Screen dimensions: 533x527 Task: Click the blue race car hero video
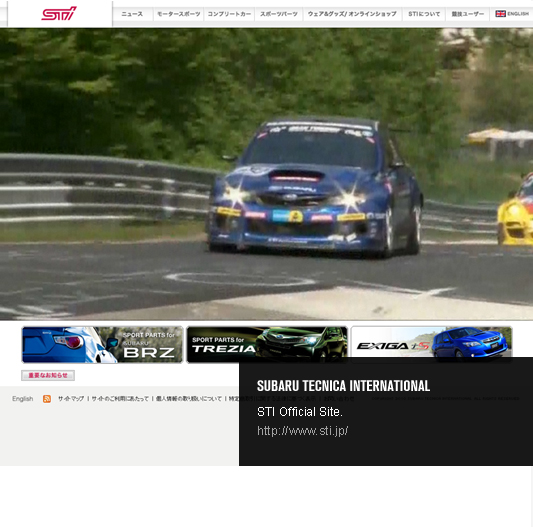[266, 174]
